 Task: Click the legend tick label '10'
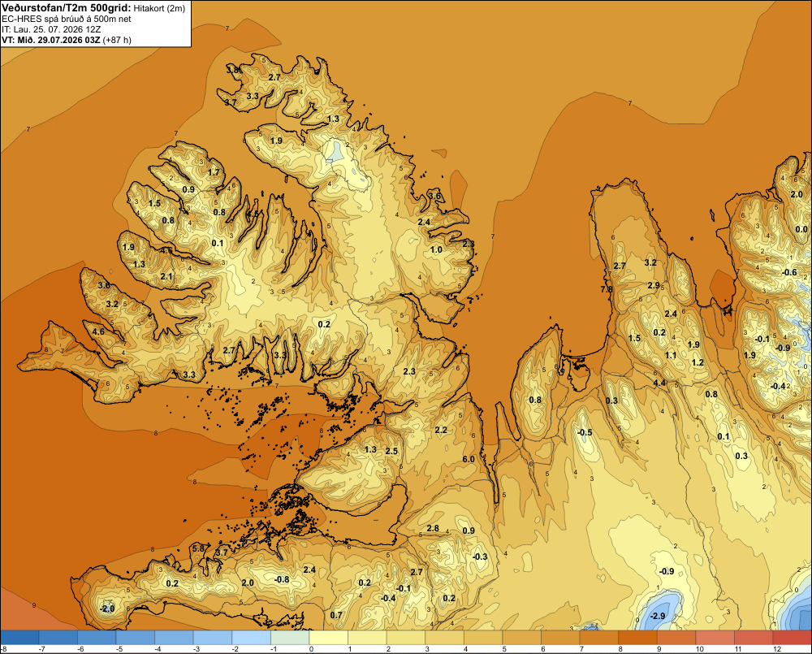tap(700, 649)
